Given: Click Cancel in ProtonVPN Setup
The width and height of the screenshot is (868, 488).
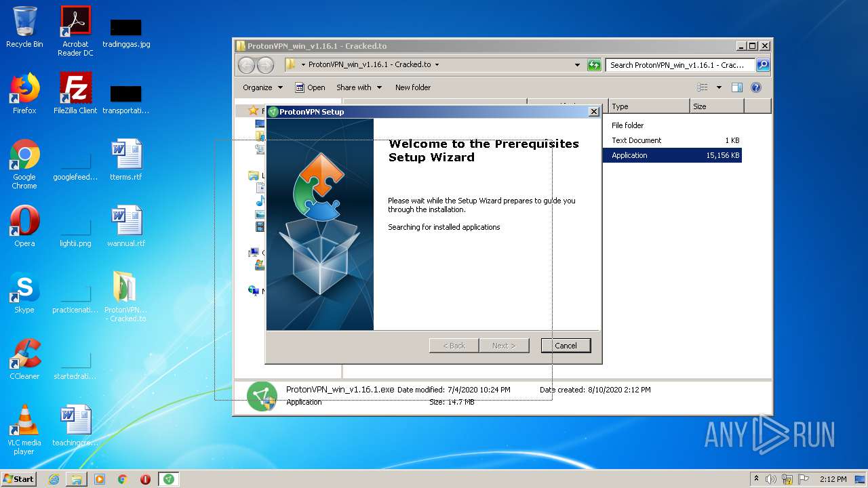Looking at the screenshot, I should coord(566,346).
